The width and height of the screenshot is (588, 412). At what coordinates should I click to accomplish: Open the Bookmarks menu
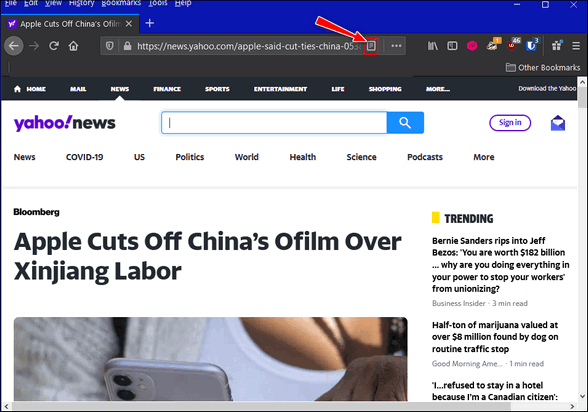click(121, 3)
